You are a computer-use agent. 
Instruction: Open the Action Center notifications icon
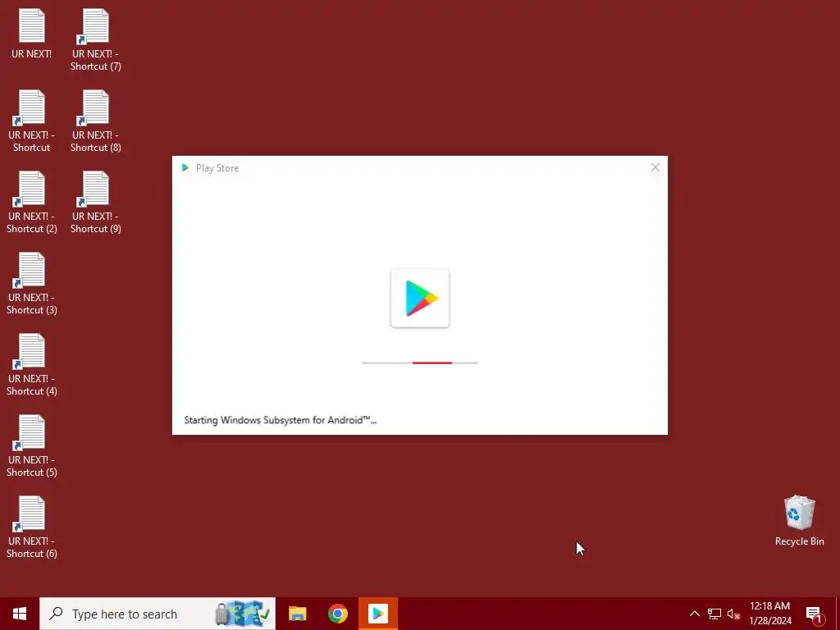point(814,614)
